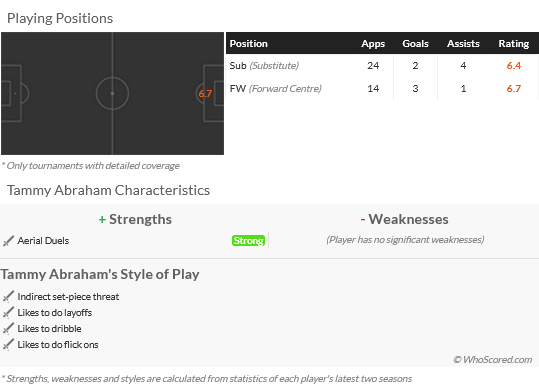Click the Position column header

pos(249,44)
